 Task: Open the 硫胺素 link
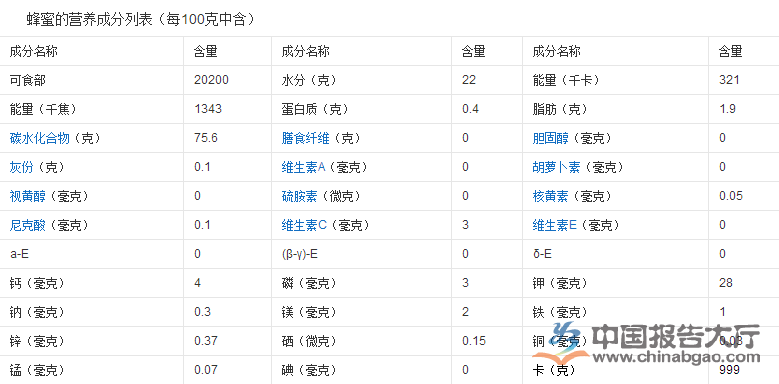(x=299, y=196)
